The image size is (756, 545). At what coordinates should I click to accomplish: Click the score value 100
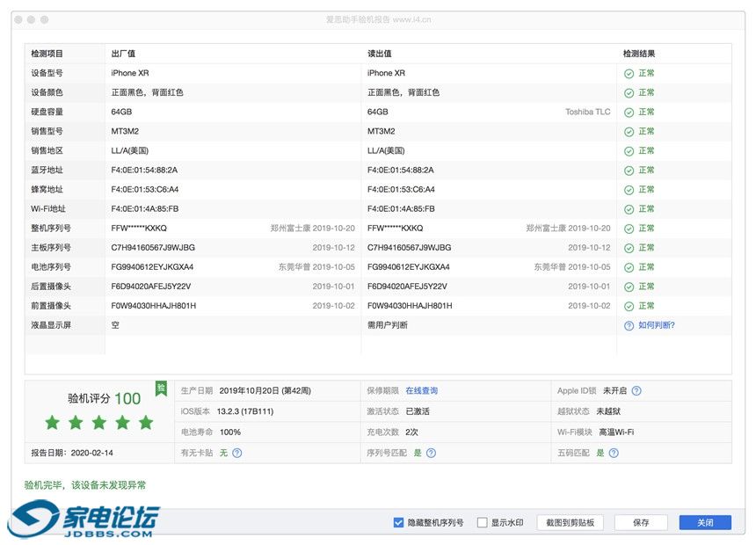click(x=127, y=398)
